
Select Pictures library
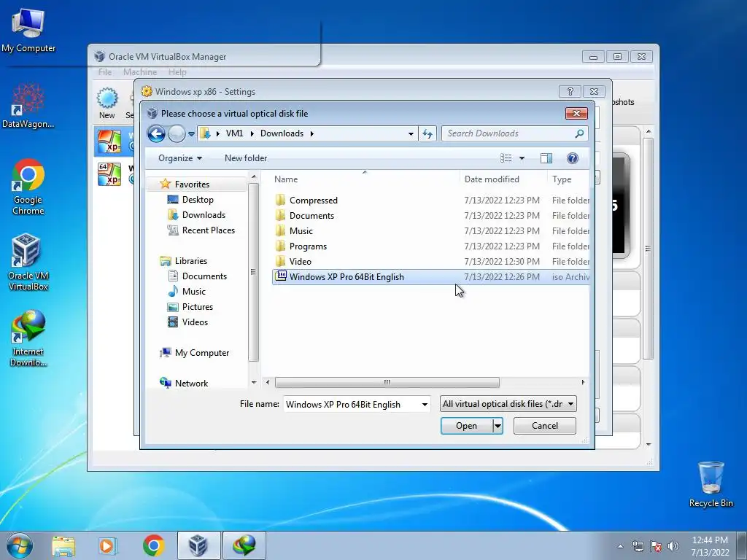197,307
